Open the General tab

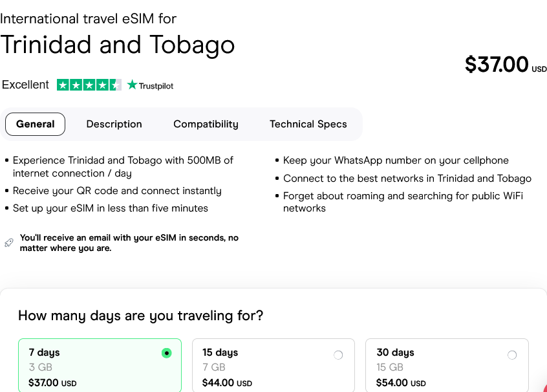click(x=35, y=124)
